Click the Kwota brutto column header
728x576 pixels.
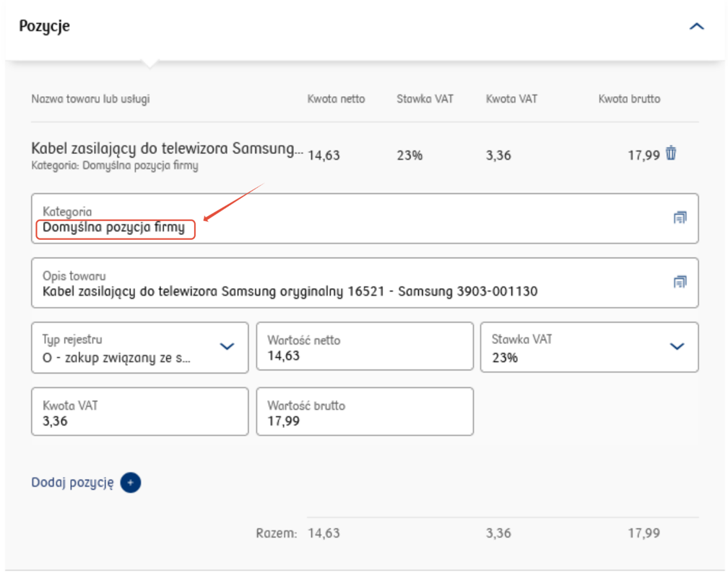point(629,99)
